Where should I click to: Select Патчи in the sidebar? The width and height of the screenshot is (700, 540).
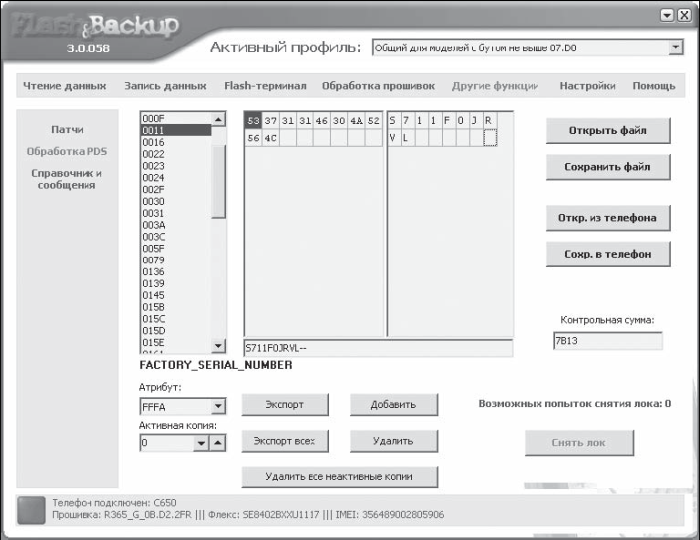[67, 129]
